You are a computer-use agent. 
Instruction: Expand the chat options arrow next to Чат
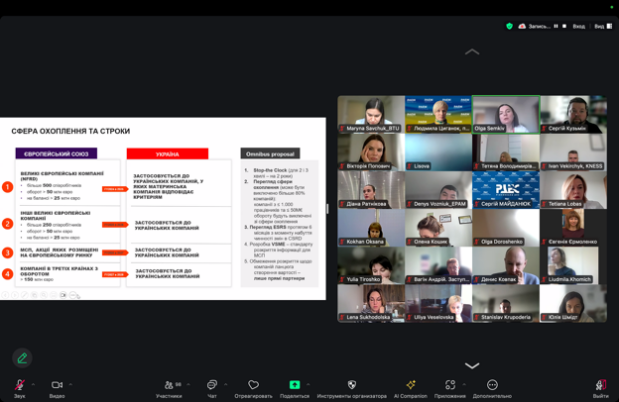[225, 384]
